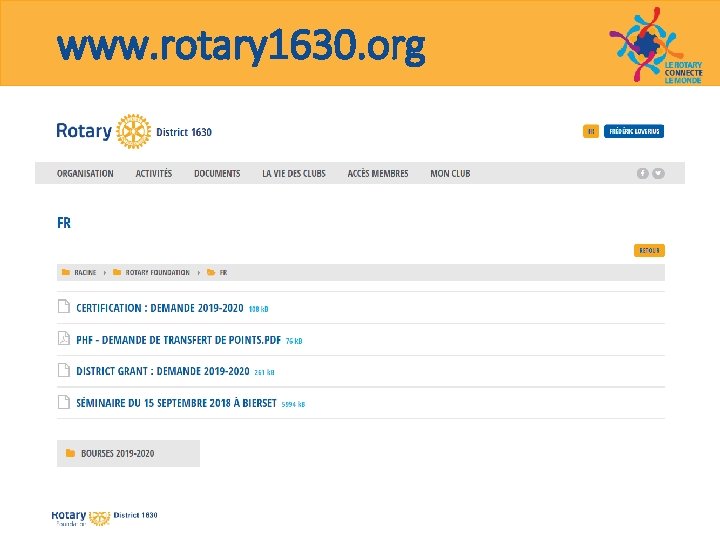Open the Documents menu
720x540 pixels.
[217, 174]
